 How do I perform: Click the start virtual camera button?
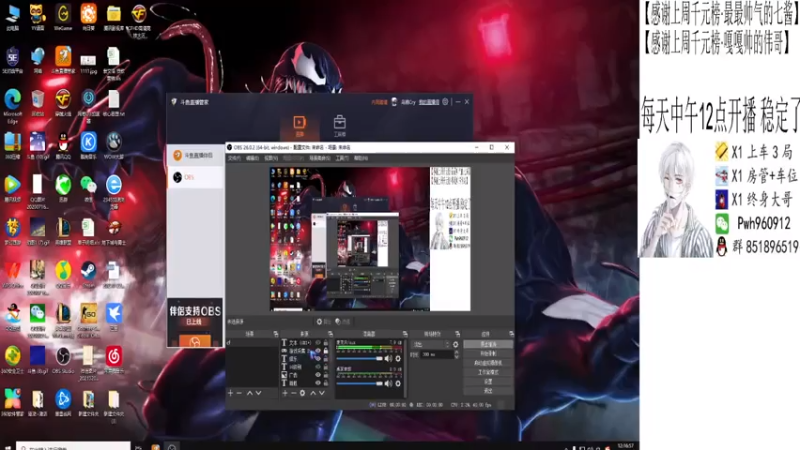[488, 363]
